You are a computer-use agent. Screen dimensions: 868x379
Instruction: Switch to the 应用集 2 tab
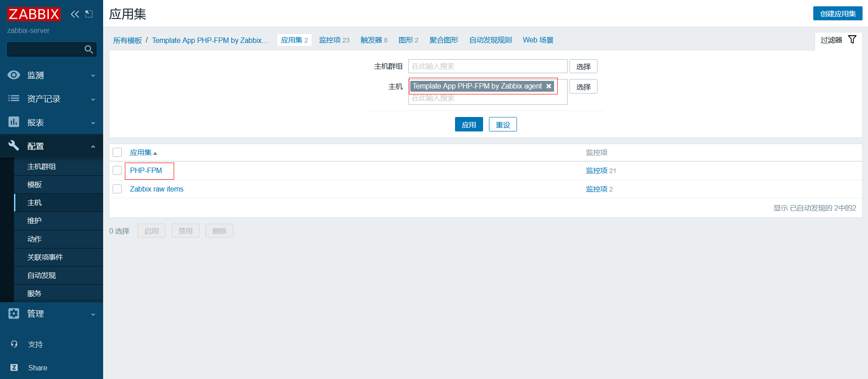point(294,40)
